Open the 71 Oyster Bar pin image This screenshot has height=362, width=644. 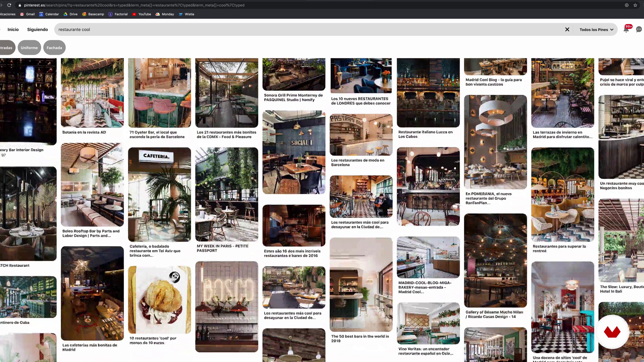tap(159, 93)
